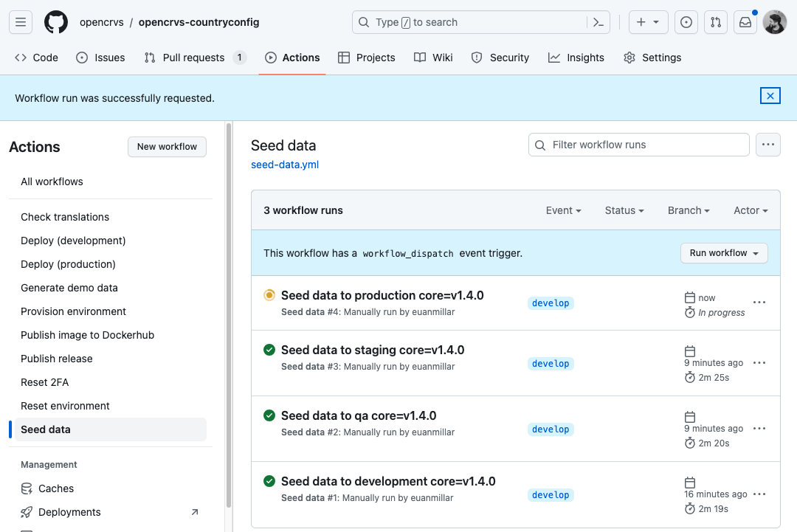The width and height of the screenshot is (797, 532).
Task: Open the hamburger navigation menu
Action: (21, 22)
